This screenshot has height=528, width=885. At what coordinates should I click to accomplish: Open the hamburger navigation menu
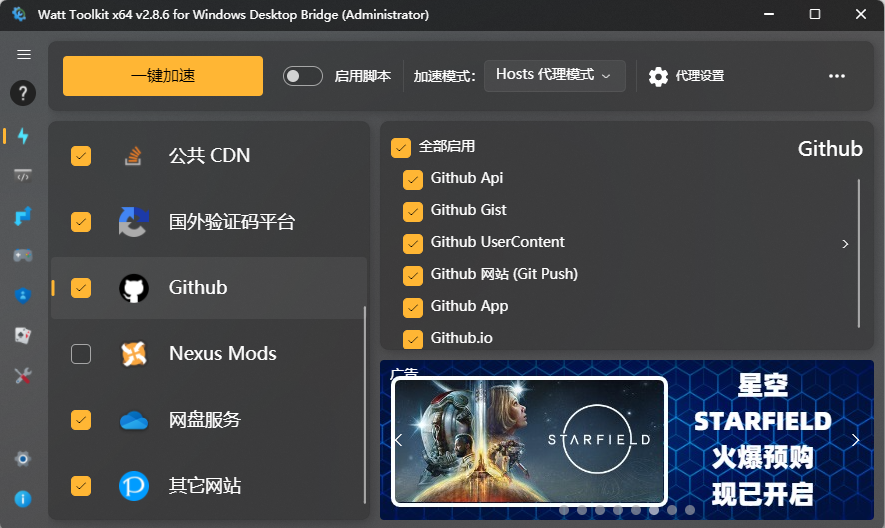[x=24, y=55]
